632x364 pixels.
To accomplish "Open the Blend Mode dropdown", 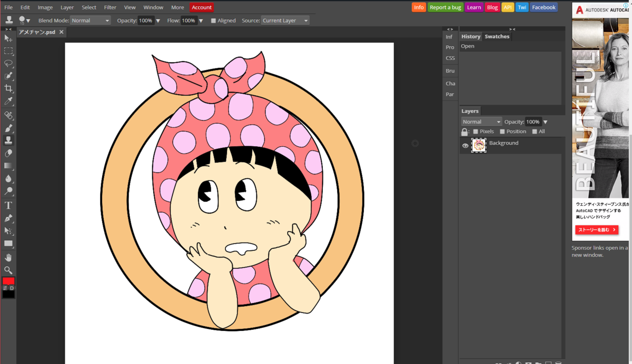I will [x=90, y=21].
